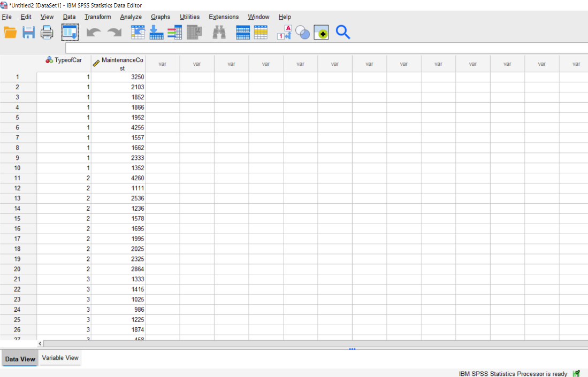Viewport: 588px width, 377px height.
Task: Select cell with value 2103
Action: pos(118,87)
